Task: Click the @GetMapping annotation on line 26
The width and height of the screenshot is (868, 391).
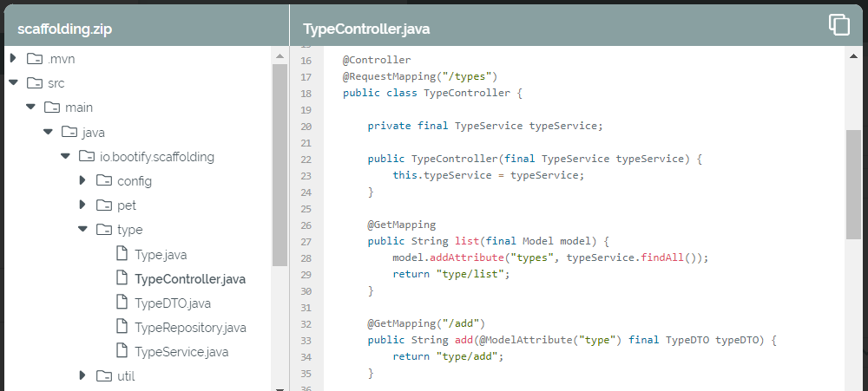Action: point(402,225)
